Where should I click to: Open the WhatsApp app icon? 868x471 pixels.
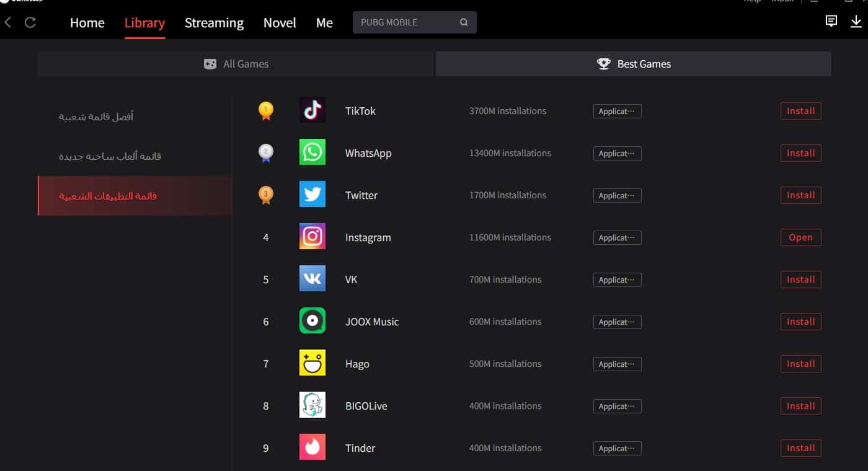tap(312, 152)
